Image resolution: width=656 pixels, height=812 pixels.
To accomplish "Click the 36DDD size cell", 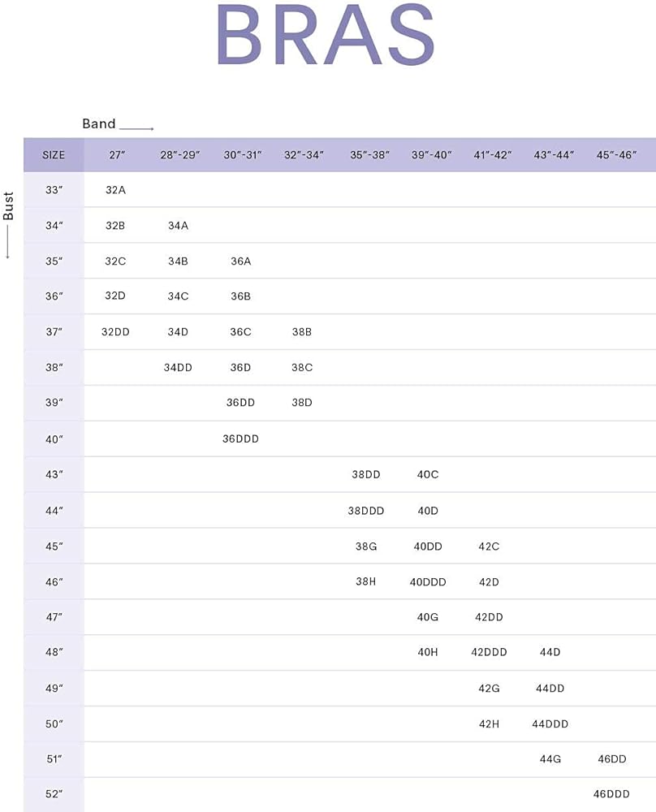I will (240, 439).
